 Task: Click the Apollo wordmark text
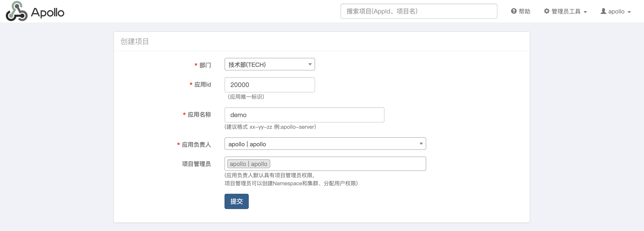(x=48, y=13)
